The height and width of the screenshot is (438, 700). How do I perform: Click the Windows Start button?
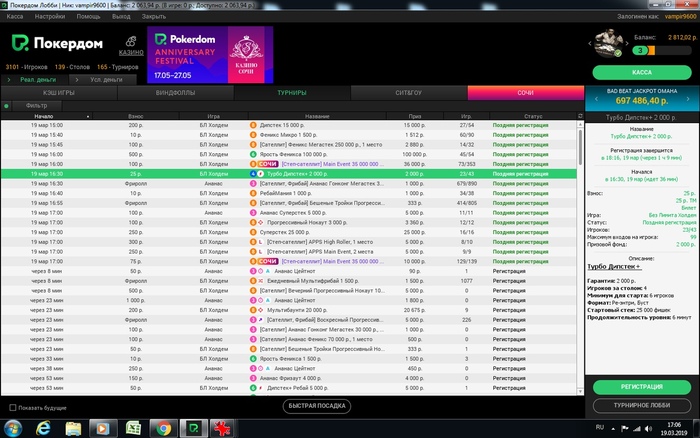tap(12, 429)
